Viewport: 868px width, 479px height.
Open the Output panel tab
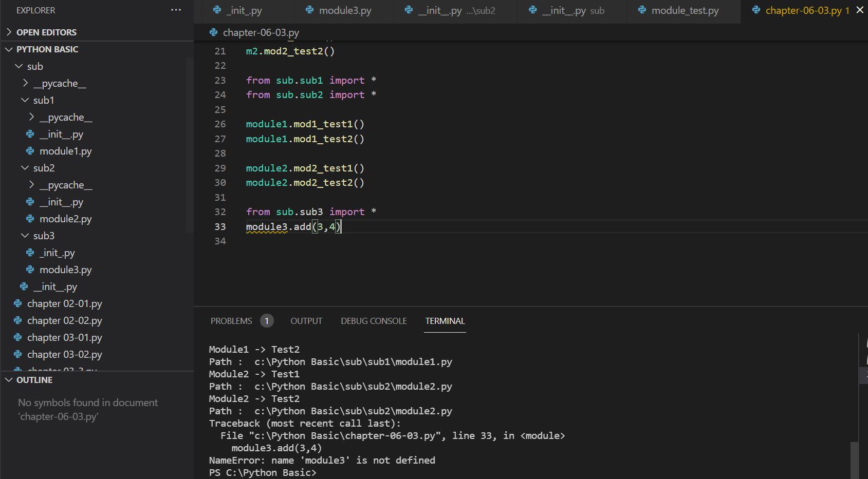coord(306,321)
